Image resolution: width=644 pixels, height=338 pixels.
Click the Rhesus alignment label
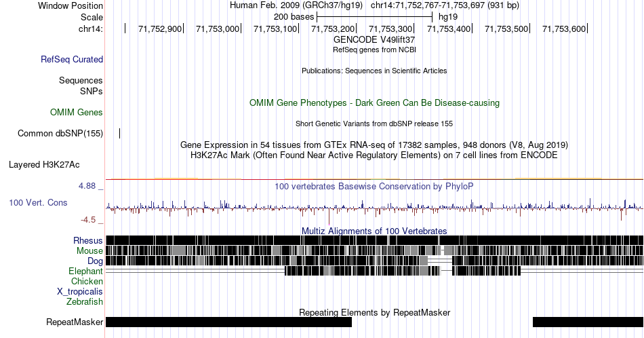click(88, 240)
